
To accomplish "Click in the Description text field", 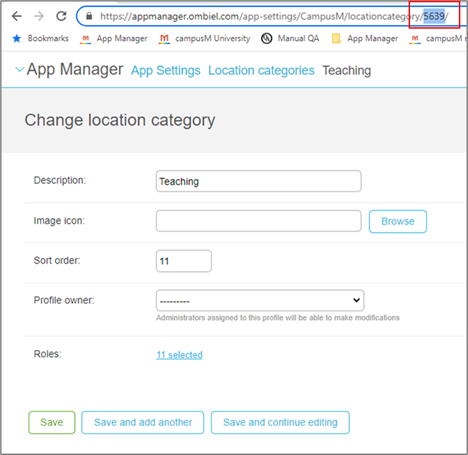I will point(258,181).
